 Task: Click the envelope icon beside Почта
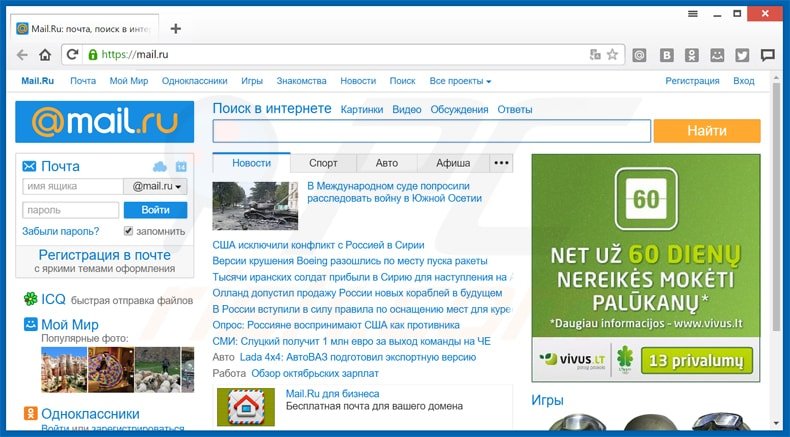click(29, 166)
